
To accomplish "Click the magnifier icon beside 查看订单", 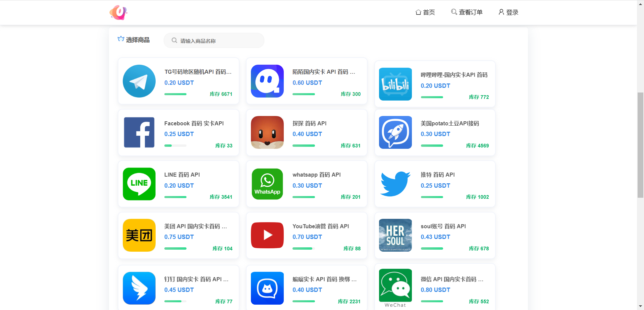I will (x=454, y=12).
